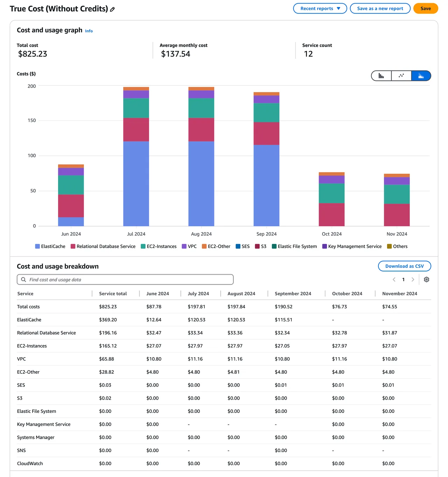
Task: Edit the report name with pencil icon
Action: coord(112,9)
